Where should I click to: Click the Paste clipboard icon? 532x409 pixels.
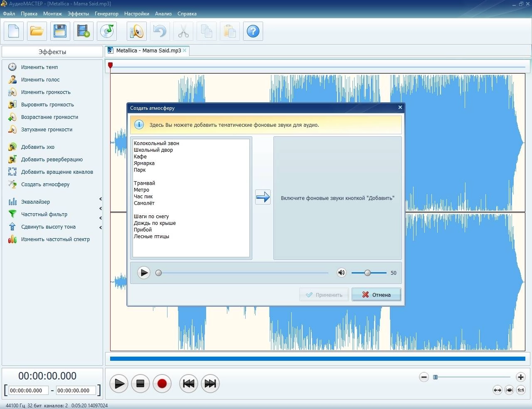(x=230, y=31)
